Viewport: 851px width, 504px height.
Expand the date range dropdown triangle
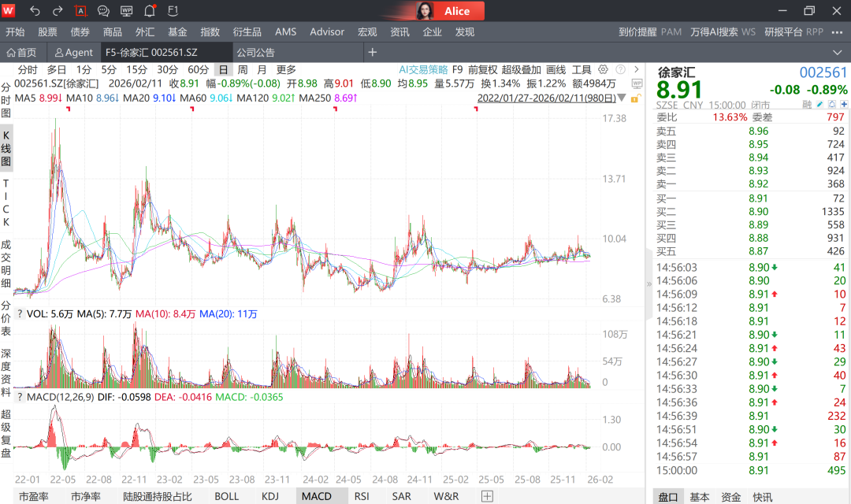coord(622,98)
